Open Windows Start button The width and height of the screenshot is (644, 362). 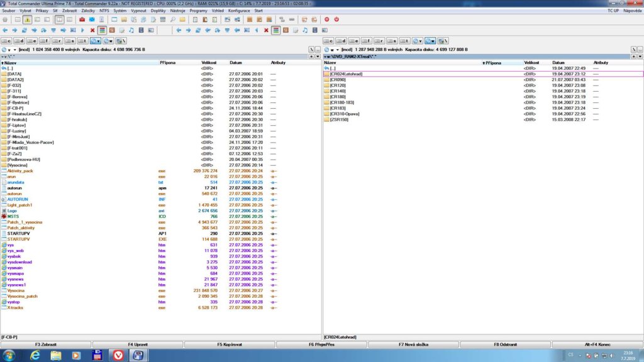coord(9,355)
